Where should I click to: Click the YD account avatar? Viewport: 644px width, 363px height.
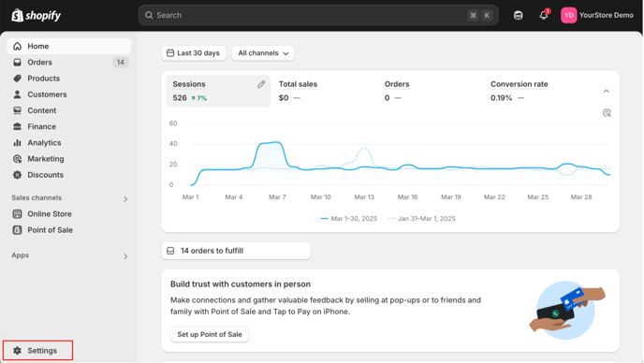569,15
